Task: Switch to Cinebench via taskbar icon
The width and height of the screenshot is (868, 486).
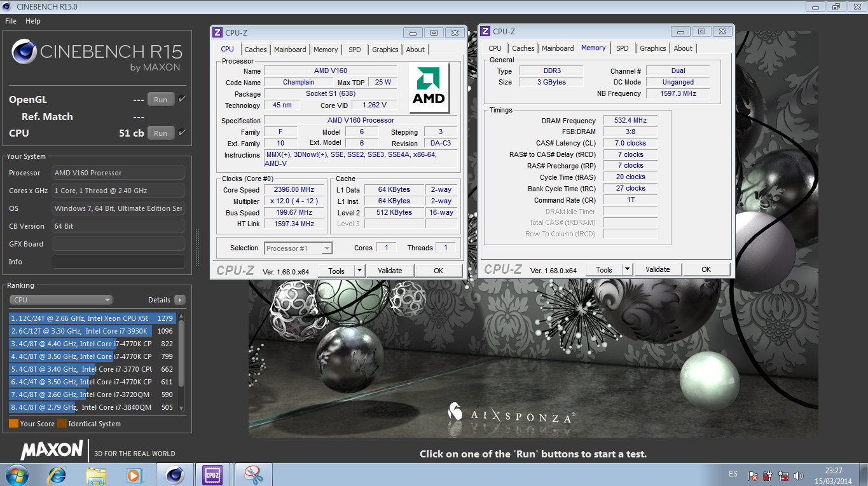Action: click(175, 475)
